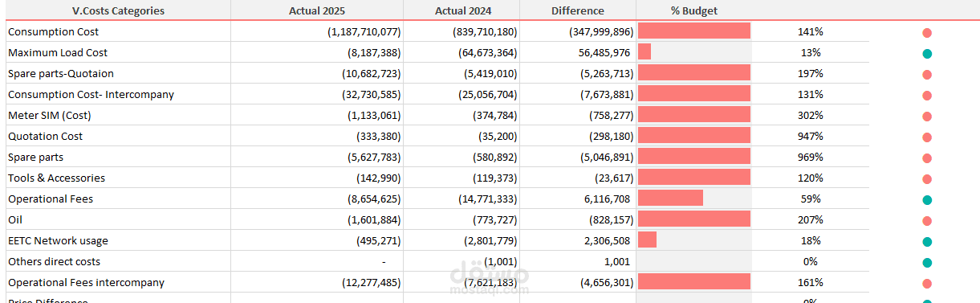Click the green indicator dot for Operational Fees
Screen dimensions: 980x303
(927, 200)
